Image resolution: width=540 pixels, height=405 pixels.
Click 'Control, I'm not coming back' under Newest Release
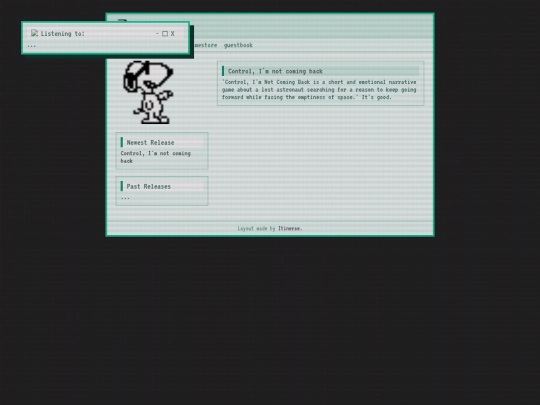[155, 157]
